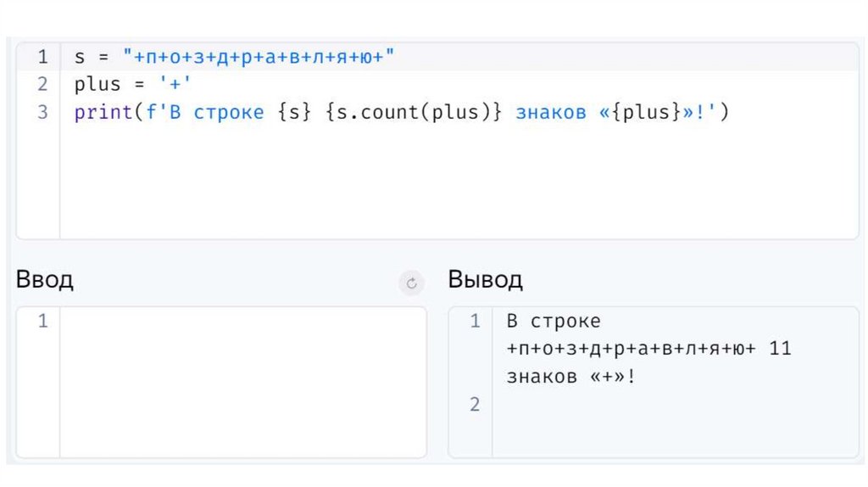Click the variable s on code line 1
Viewport: 868px width, 487px height.
tap(79, 58)
